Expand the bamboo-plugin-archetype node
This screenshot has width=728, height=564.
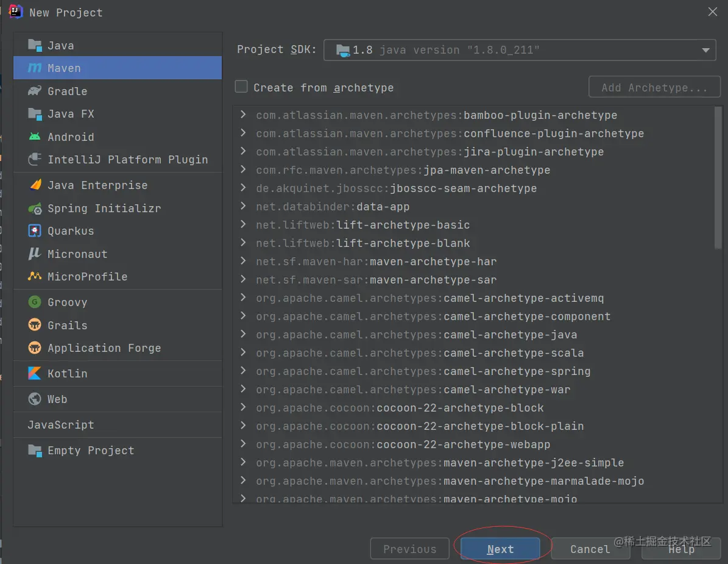pyautogui.click(x=243, y=115)
